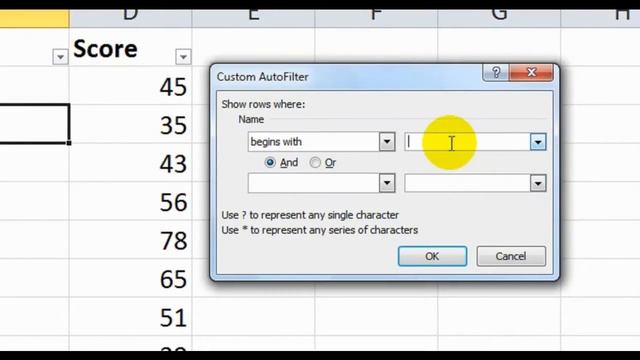
Task: Select the cell containing 35
Action: tap(131, 124)
